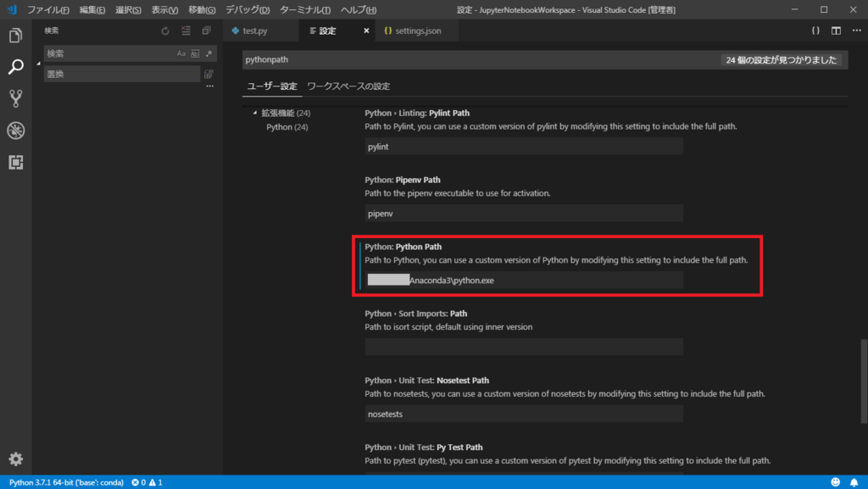This screenshot has width=868, height=489.
Task: Toggle regular expression in search box
Action: [209, 53]
